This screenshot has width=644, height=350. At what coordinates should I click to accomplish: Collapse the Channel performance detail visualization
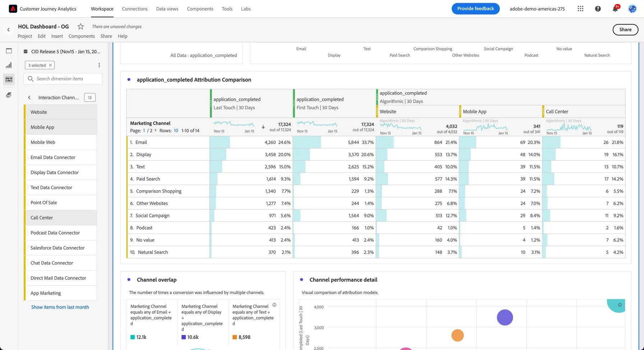tap(302, 280)
